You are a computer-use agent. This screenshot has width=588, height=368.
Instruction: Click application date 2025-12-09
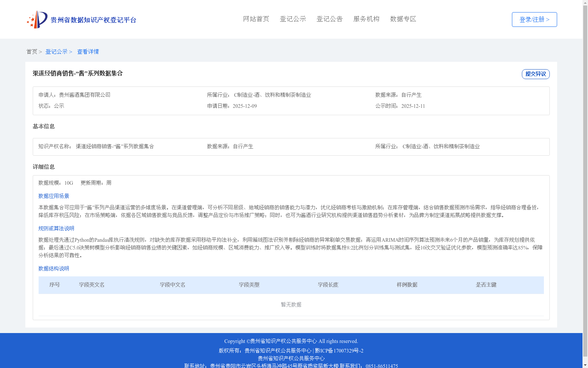click(245, 106)
